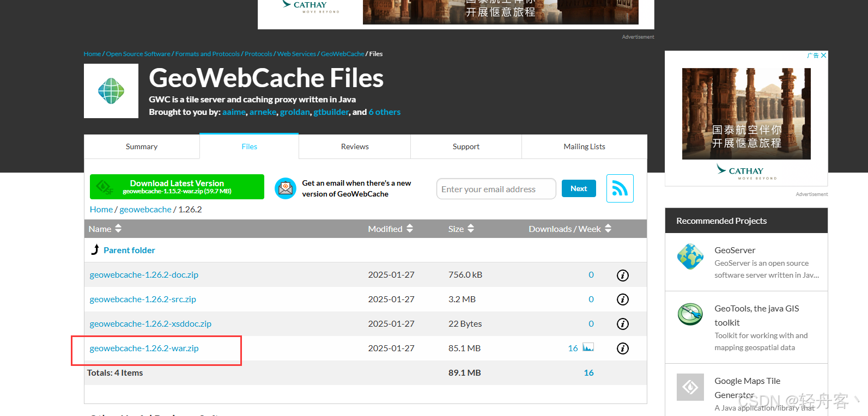This screenshot has width=868, height=416.
Task: Open contributor aaime profile
Action: 234,112
